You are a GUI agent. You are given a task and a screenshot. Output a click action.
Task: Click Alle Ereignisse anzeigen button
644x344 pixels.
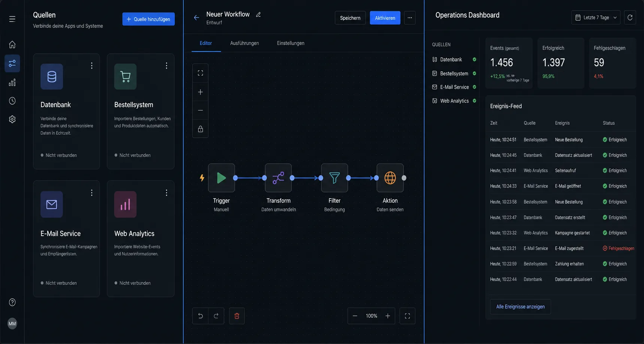pos(520,307)
